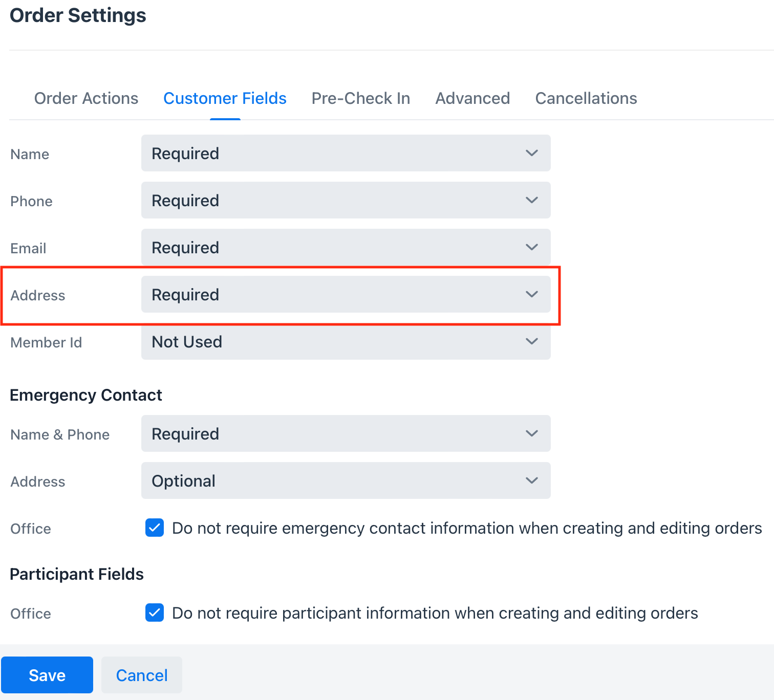Screen dimensions: 774x700
Task: Open the Member Id dropdown showing Not Used
Action: coord(346,341)
